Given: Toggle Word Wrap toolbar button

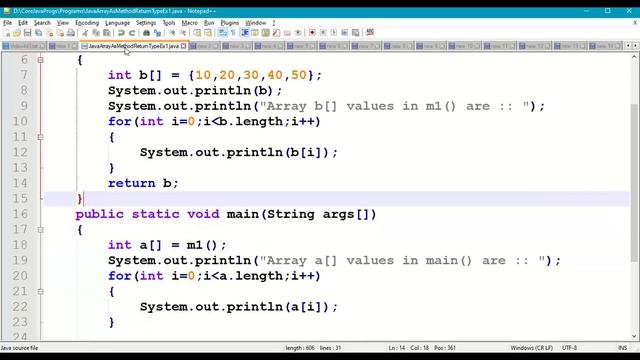Looking at the screenshot, I should click(222, 33).
